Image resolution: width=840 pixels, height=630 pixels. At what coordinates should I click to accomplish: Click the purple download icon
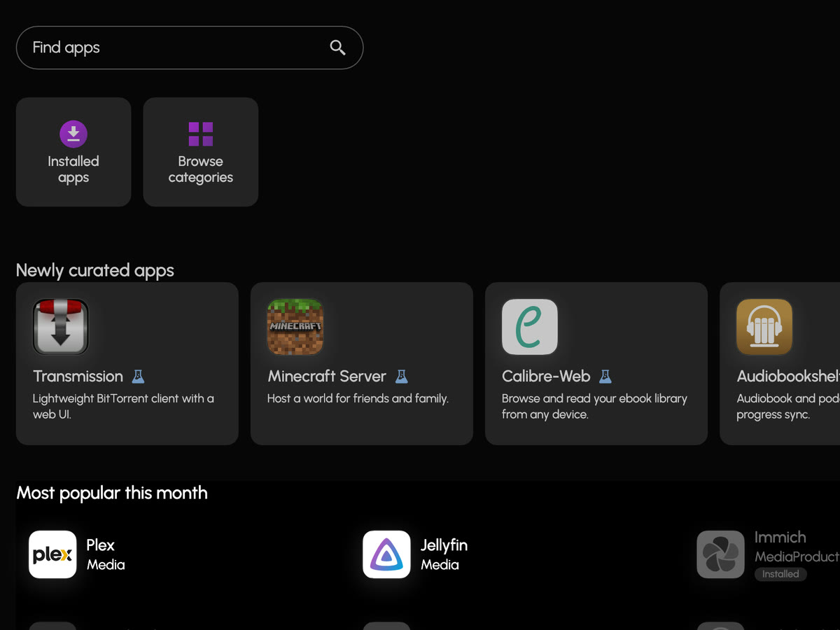click(73, 134)
